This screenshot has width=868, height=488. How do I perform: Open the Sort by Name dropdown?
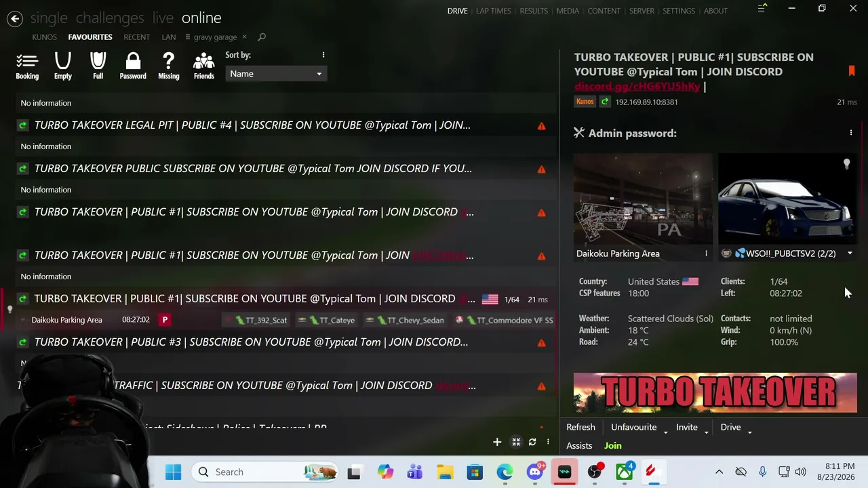275,74
